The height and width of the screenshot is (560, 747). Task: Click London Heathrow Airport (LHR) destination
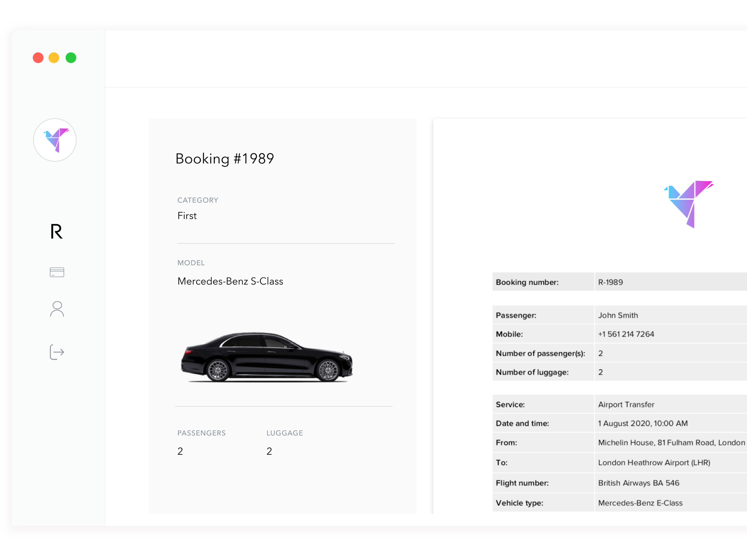click(x=654, y=462)
